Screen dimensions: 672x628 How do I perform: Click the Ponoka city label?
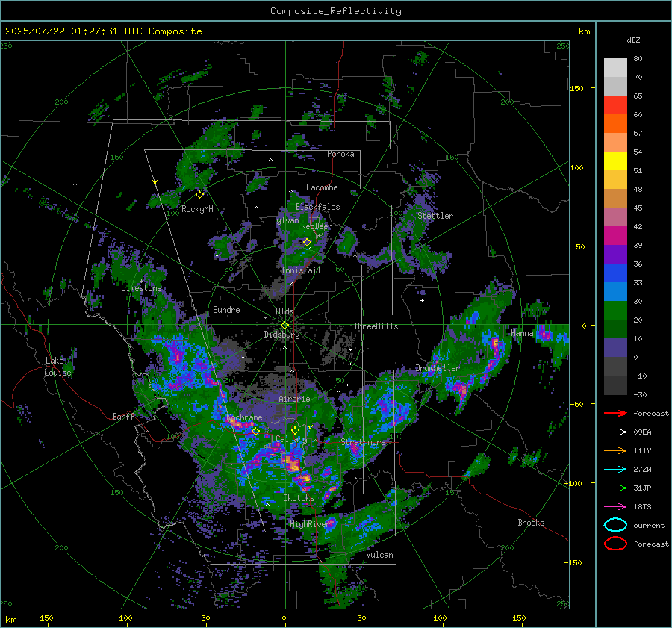[340, 154]
